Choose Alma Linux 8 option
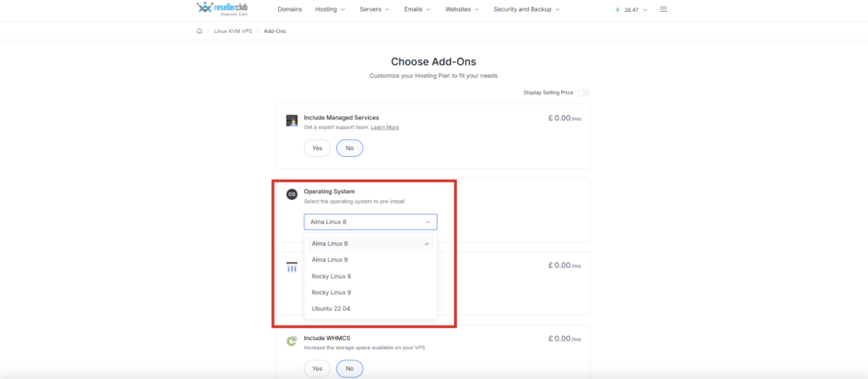The width and height of the screenshot is (868, 379). (x=370, y=243)
